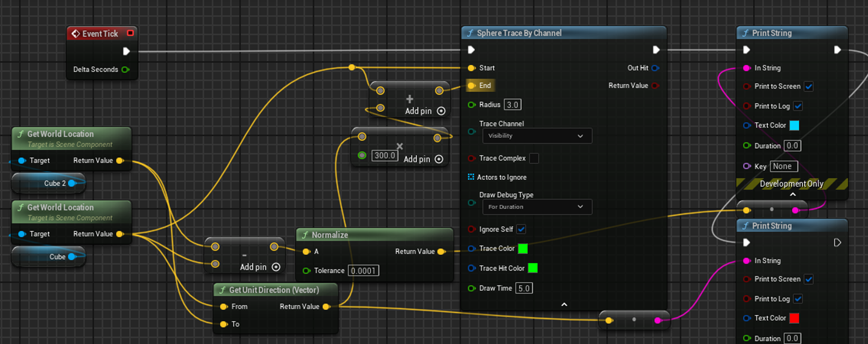Click Sphere Trace execution output pin
Screen dimensions: 868x344
656,50
